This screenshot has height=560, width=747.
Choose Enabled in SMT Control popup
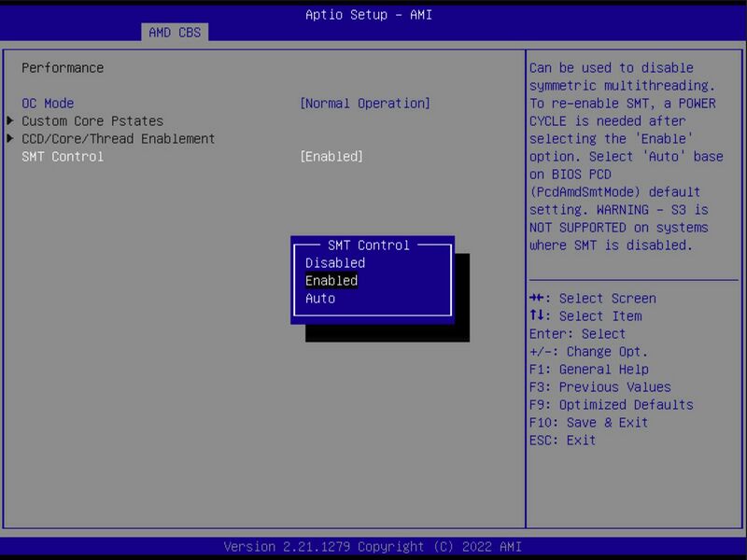[x=331, y=281]
